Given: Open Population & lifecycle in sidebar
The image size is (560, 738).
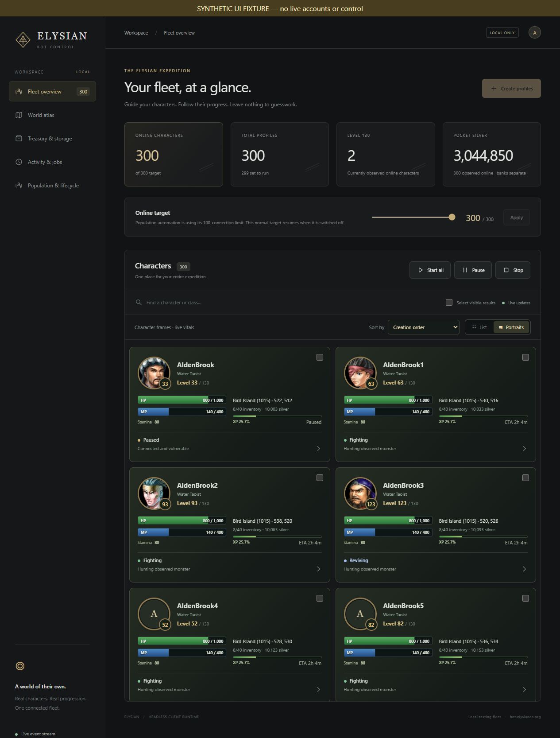Looking at the screenshot, I should (52, 186).
